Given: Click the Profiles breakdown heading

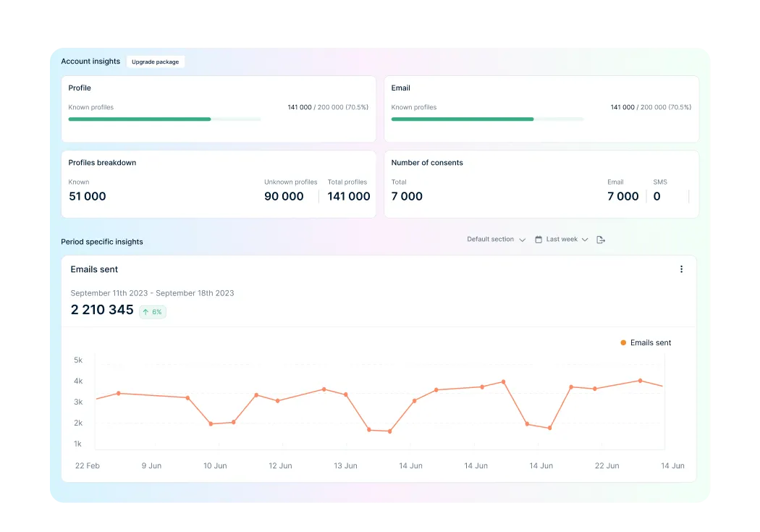Looking at the screenshot, I should [102, 163].
